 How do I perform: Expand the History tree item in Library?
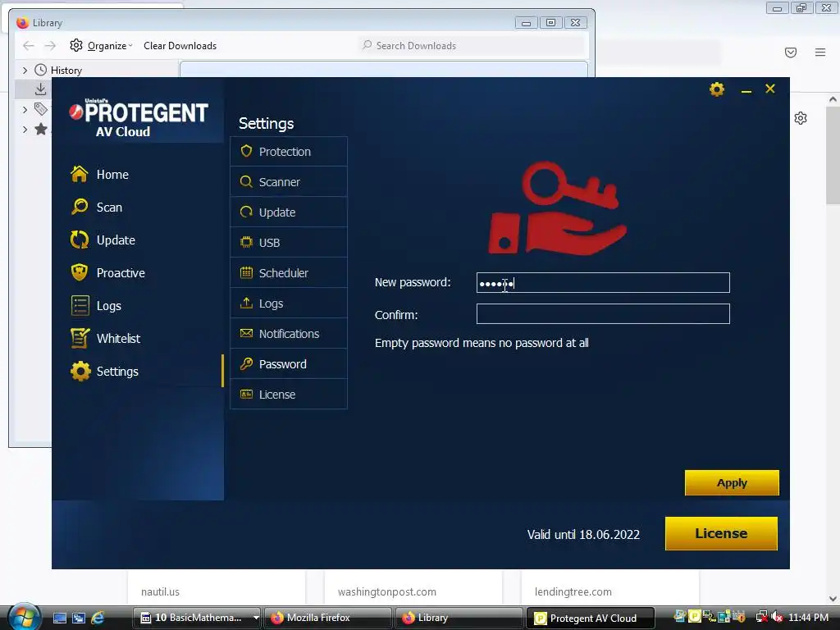(25, 71)
